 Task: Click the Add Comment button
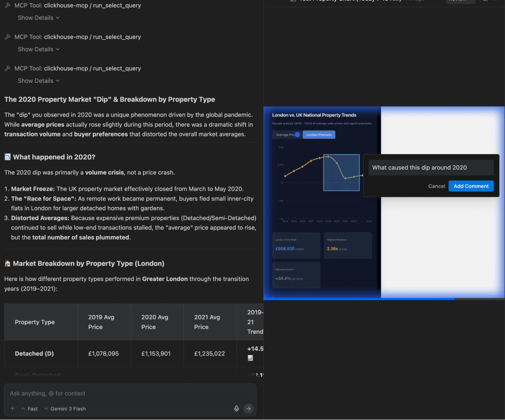(x=471, y=186)
